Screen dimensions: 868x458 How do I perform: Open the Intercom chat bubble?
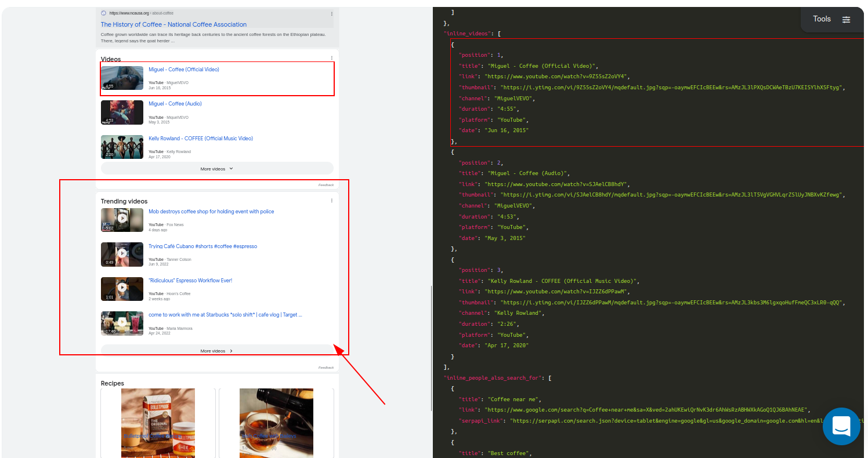point(841,427)
